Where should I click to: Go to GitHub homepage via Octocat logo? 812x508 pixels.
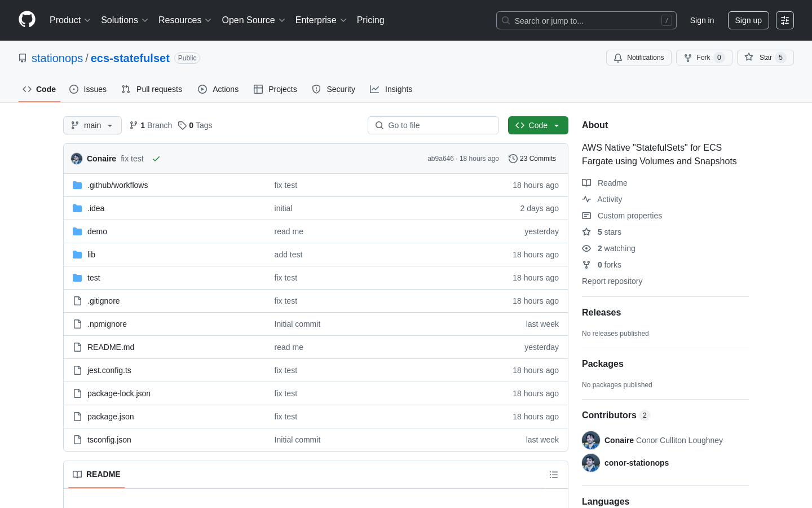coord(27,20)
